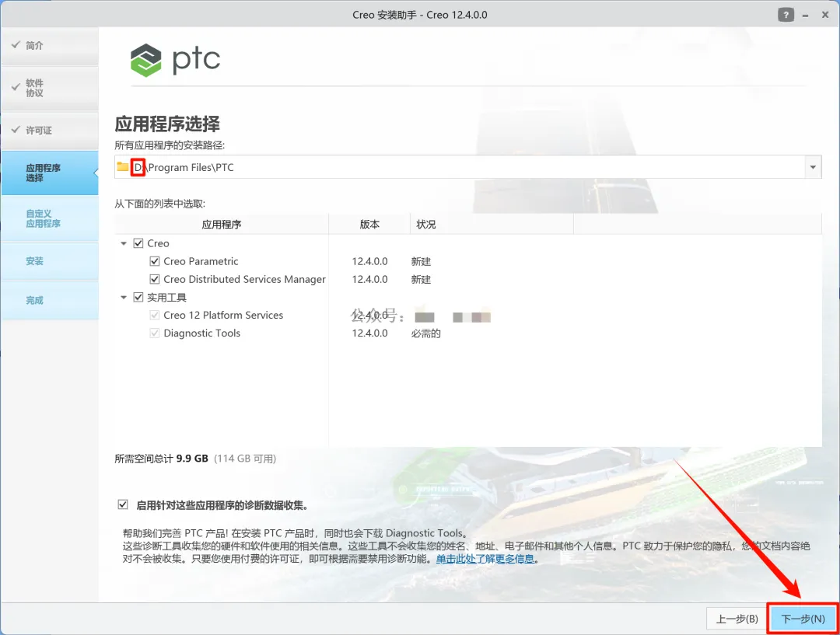Open the 单击此处了解更多信息 link
840x635 pixels.
[x=485, y=559]
